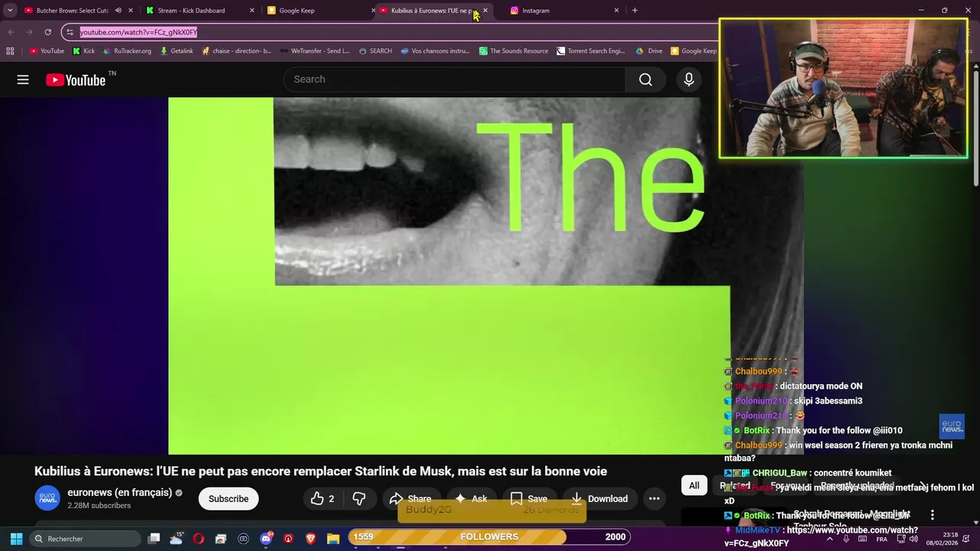Click the FRA language indicator in the tray
The image size is (980, 551).
point(881,539)
